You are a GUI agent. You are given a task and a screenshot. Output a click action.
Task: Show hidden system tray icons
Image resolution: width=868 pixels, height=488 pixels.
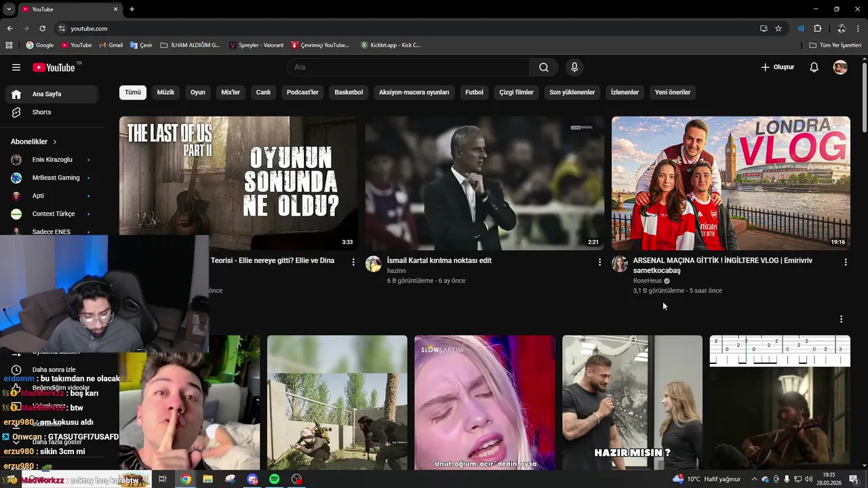coord(754,479)
